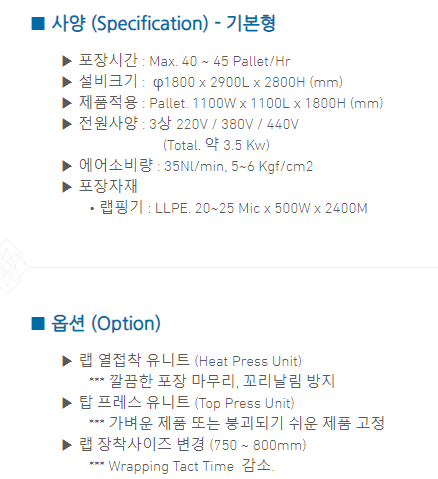Click the blue square beside 옵션 (Option) heading
The width and height of the screenshot is (438, 479).
[38, 323]
